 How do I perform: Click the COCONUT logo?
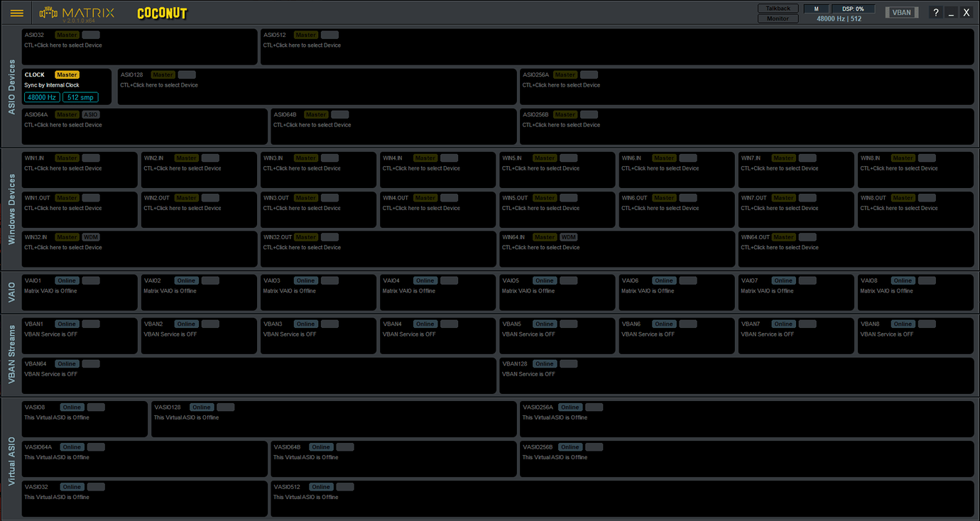coord(162,12)
